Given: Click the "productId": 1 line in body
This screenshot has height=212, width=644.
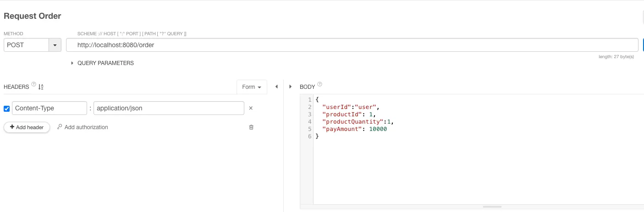Looking at the screenshot, I should coord(349,114).
